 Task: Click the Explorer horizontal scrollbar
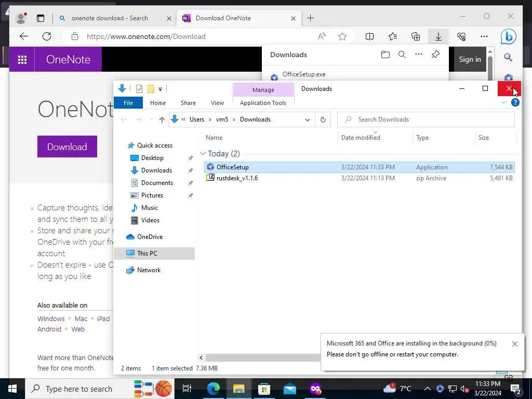coord(262,357)
